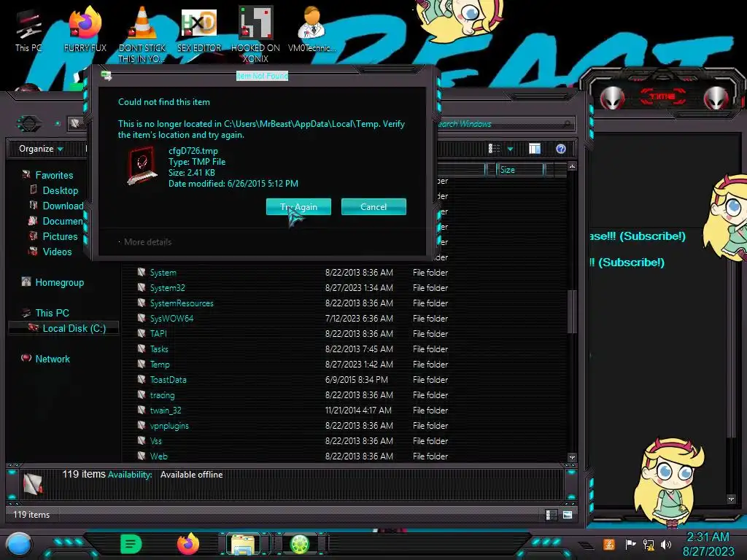Image resolution: width=747 pixels, height=560 pixels.
Task: Open the VMOTechnic desktop shortcut
Action: click(312, 29)
